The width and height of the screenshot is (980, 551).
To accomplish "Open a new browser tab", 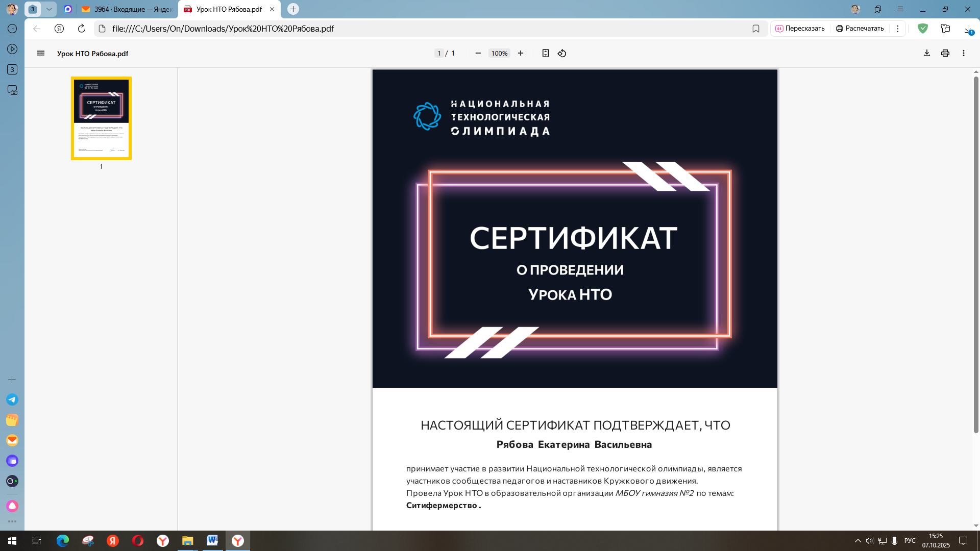I will (x=293, y=9).
